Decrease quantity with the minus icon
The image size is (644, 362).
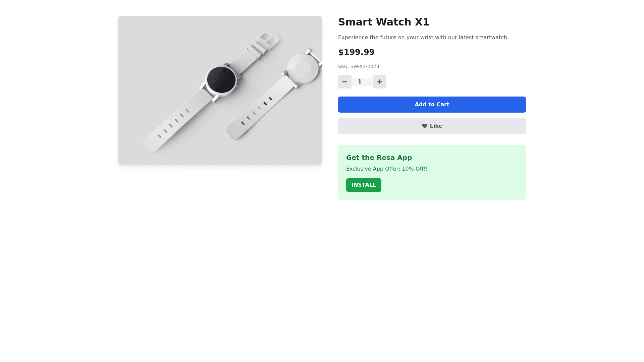point(344,82)
